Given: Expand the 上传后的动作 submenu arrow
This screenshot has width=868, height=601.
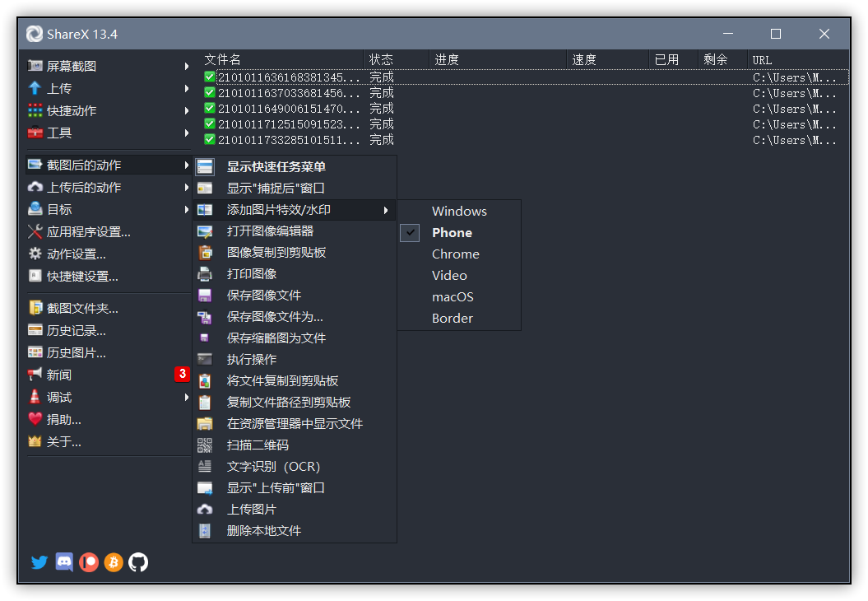Looking at the screenshot, I should [187, 187].
